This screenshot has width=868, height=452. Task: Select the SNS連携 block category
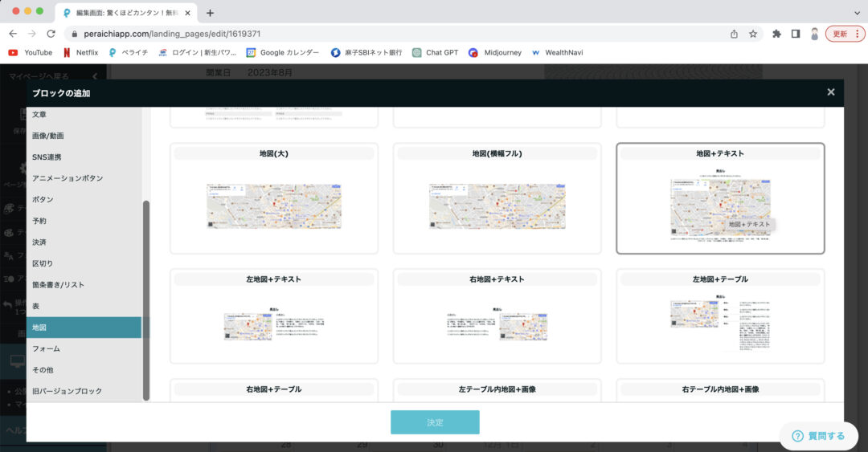84,157
